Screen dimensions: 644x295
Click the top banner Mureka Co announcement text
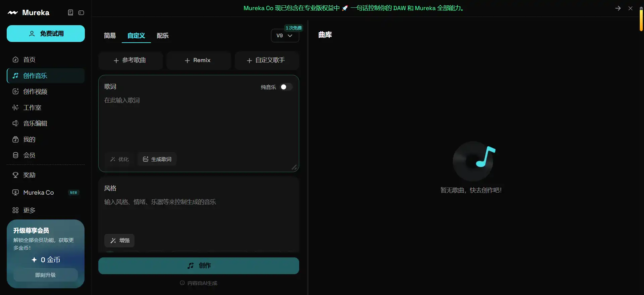click(355, 8)
